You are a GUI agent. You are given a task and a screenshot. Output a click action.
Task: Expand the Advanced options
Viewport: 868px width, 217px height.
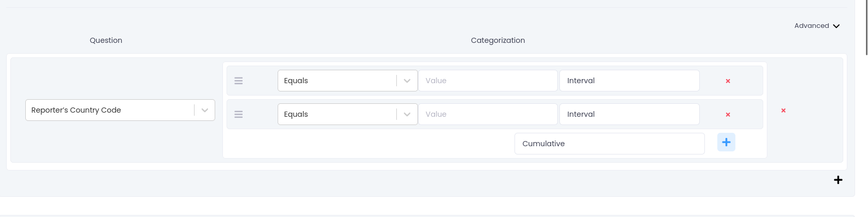[x=817, y=26]
